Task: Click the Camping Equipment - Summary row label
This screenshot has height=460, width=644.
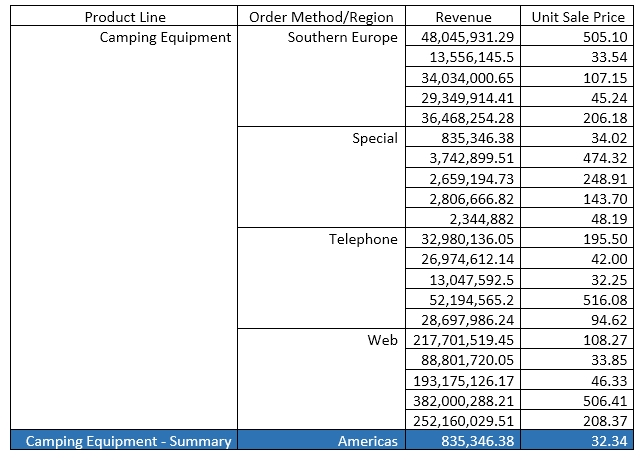Action: [128, 441]
